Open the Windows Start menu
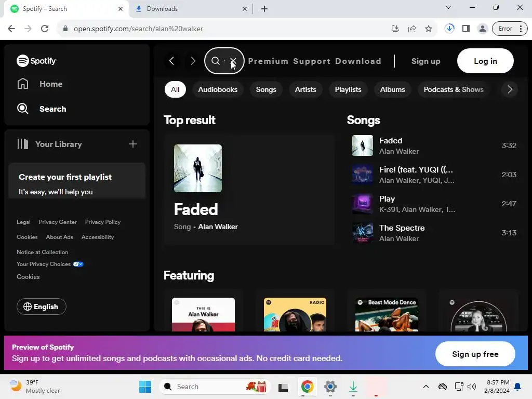 click(145, 387)
